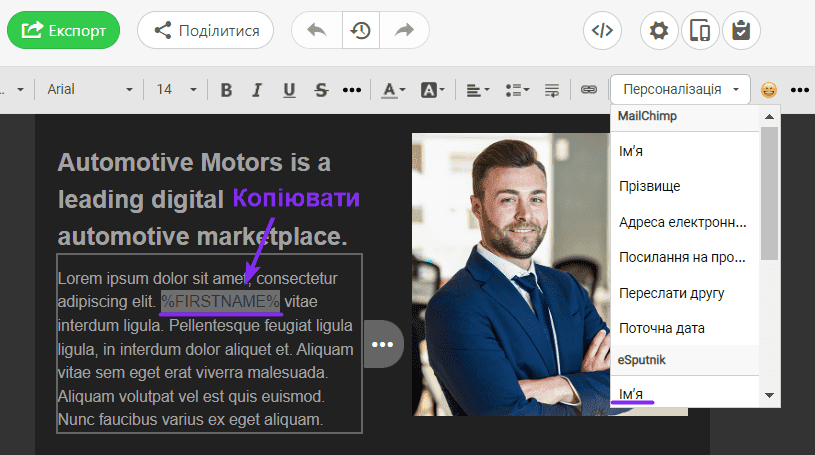Open the emoji picker
The image size is (815, 455).
point(768,89)
